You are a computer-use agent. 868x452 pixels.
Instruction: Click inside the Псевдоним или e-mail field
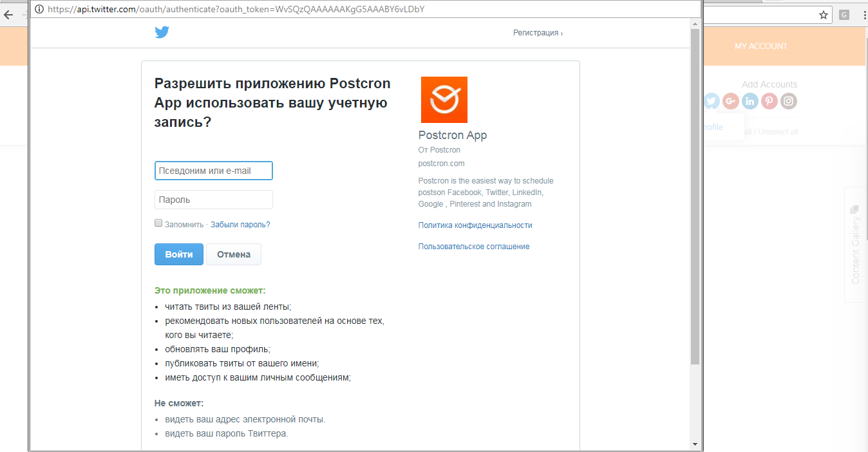(x=213, y=171)
